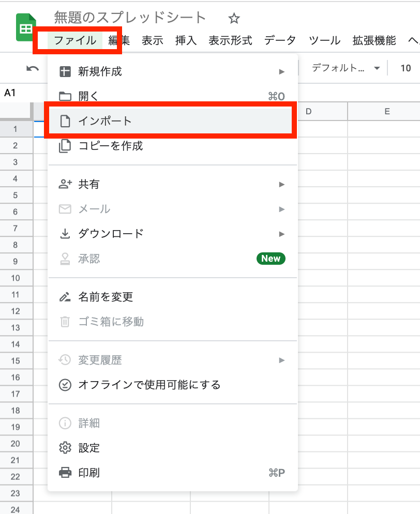This screenshot has width=420, height=514.
Task: Expand the 新規作成 submenu arrow
Action: [x=282, y=71]
